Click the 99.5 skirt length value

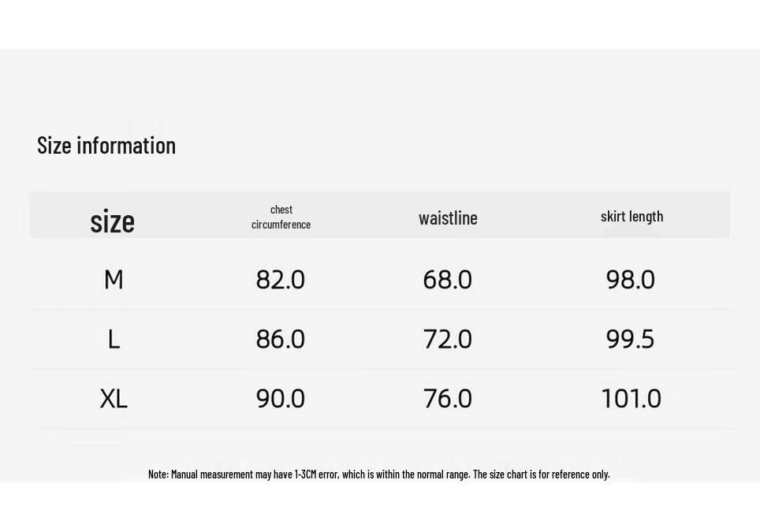(x=630, y=339)
